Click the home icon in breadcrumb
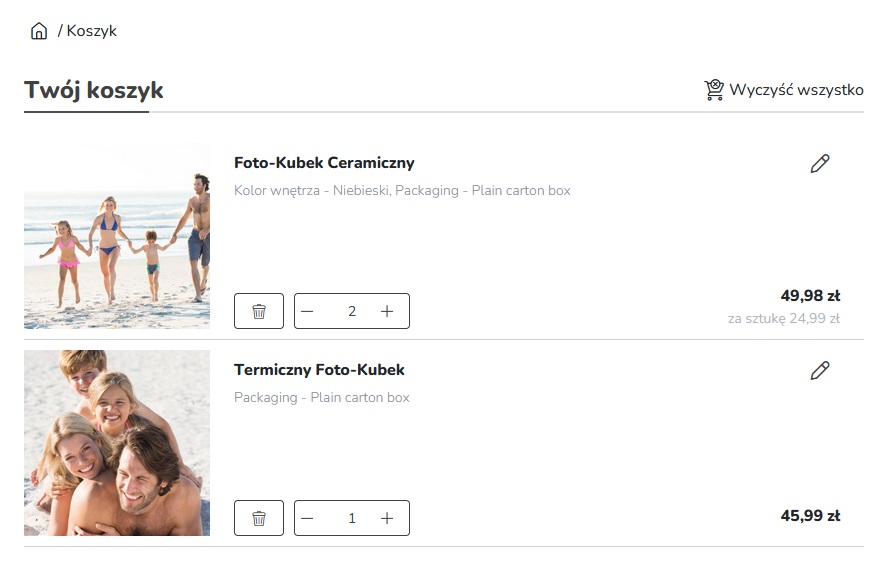Viewport: 887px width, 565px height. tap(39, 31)
